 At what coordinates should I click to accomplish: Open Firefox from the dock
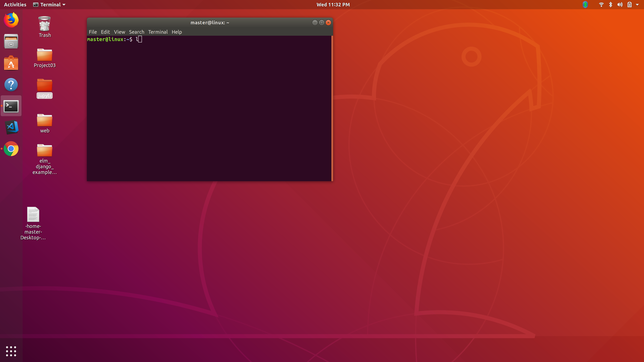click(x=11, y=20)
